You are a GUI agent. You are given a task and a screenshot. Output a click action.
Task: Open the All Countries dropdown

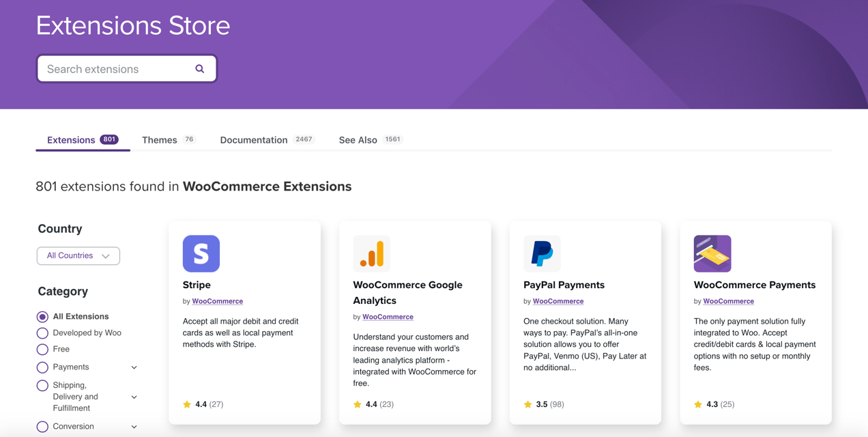coord(78,255)
